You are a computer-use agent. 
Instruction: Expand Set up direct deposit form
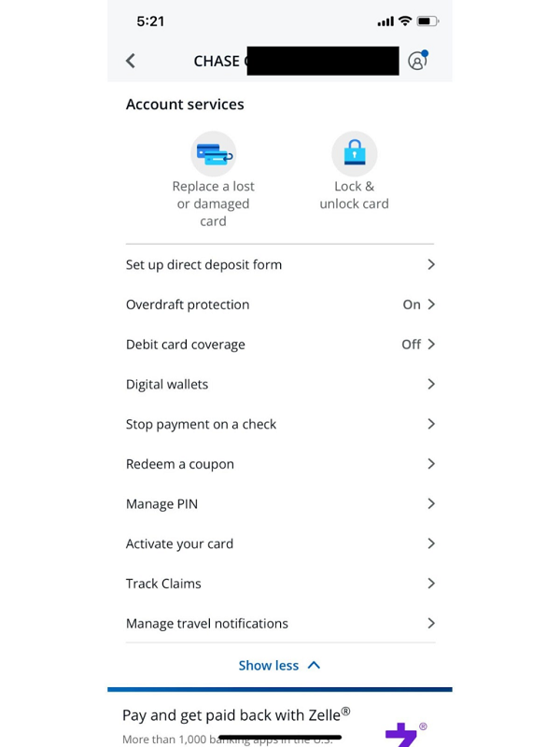(279, 264)
